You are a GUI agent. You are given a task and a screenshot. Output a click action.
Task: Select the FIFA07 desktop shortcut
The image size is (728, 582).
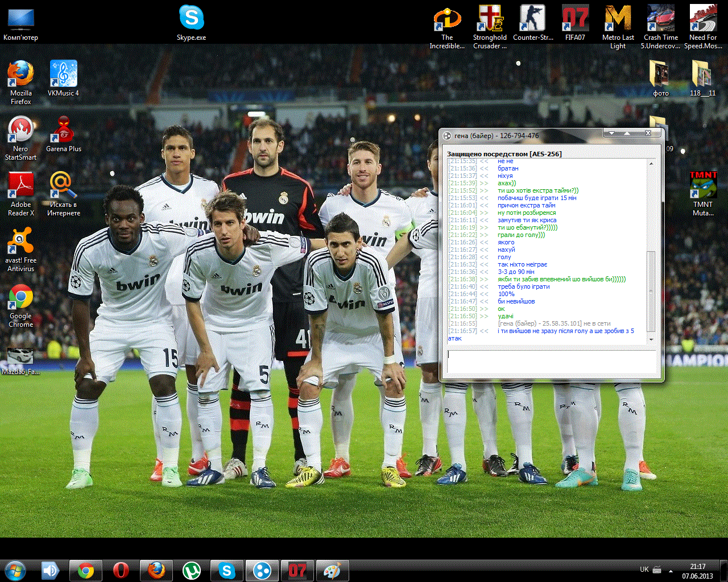[575, 23]
